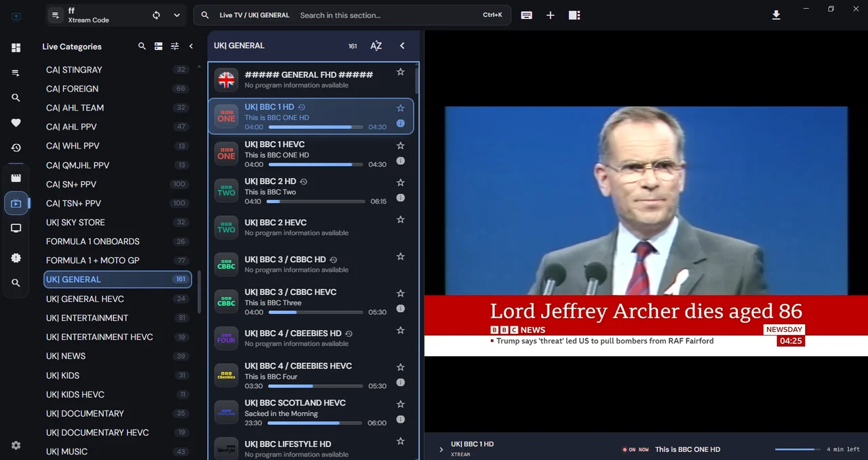868x460 pixels.
Task: Select the UK| KIDS HEVC category
Action: pos(117,394)
